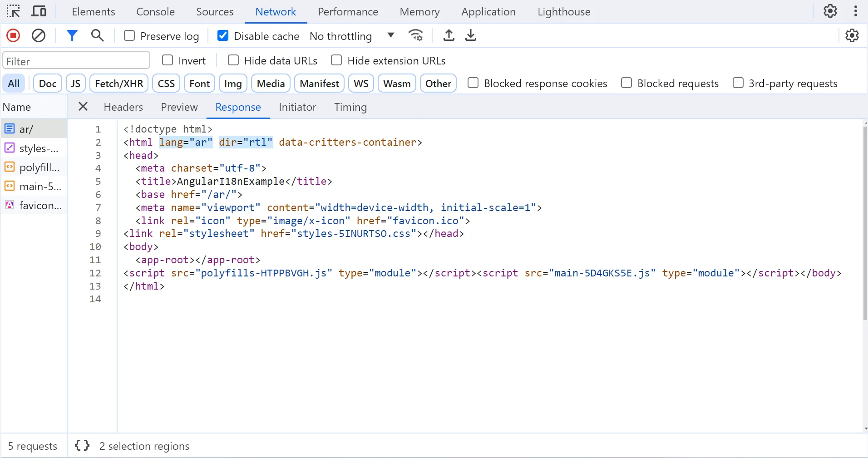
Task: Filter requests by Wasm type
Action: click(397, 84)
